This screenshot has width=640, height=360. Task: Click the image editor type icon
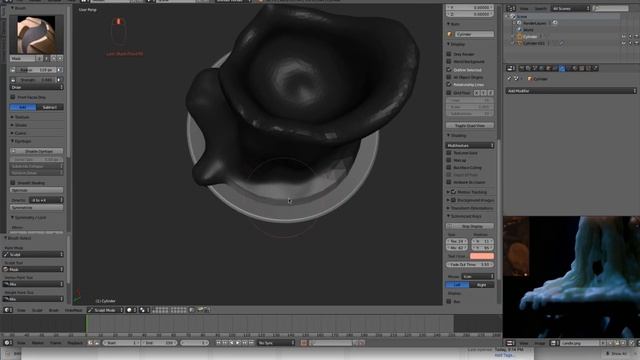pyautogui.click(x=511, y=343)
